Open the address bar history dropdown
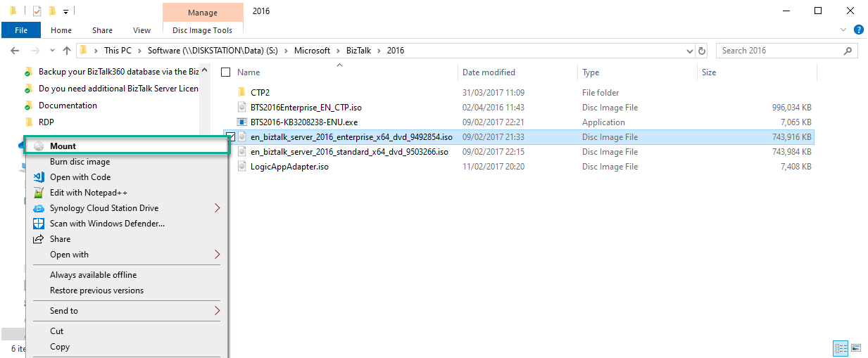The height and width of the screenshot is (358, 868). (689, 51)
